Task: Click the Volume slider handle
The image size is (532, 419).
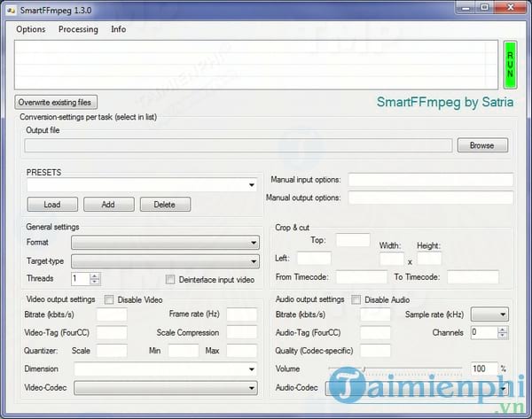Action: point(364,369)
